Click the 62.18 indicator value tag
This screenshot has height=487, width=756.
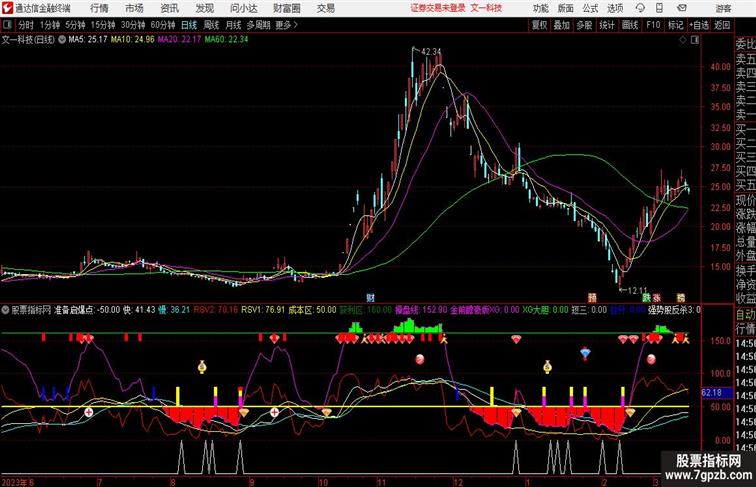point(712,392)
